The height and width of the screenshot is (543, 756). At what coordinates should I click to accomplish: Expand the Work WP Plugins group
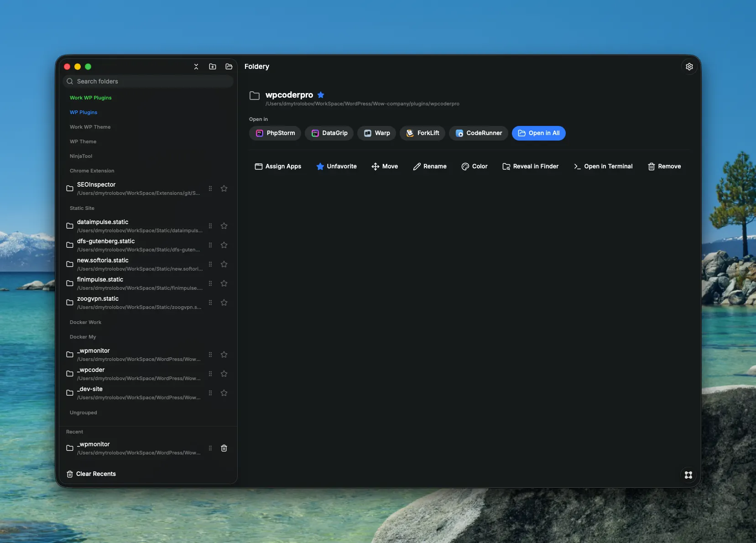pyautogui.click(x=90, y=98)
